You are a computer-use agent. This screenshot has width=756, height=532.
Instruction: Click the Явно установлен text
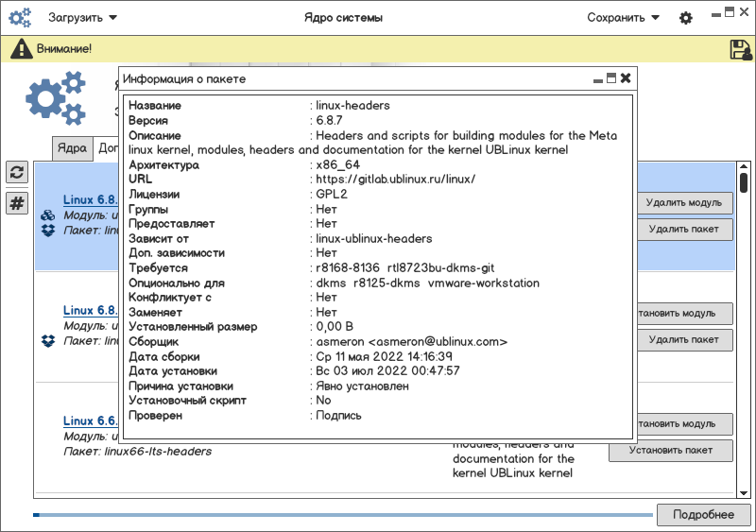362,386
